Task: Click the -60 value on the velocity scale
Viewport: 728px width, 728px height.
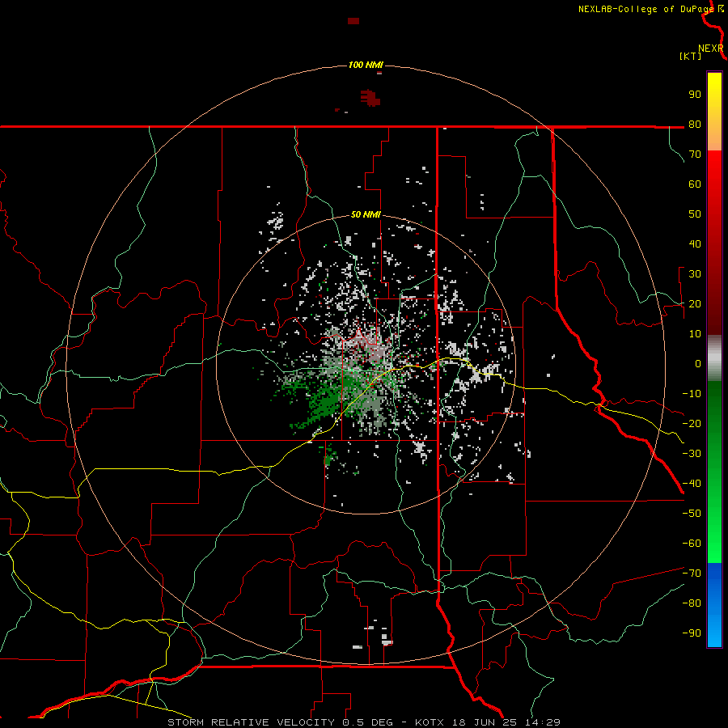Action: tap(692, 544)
